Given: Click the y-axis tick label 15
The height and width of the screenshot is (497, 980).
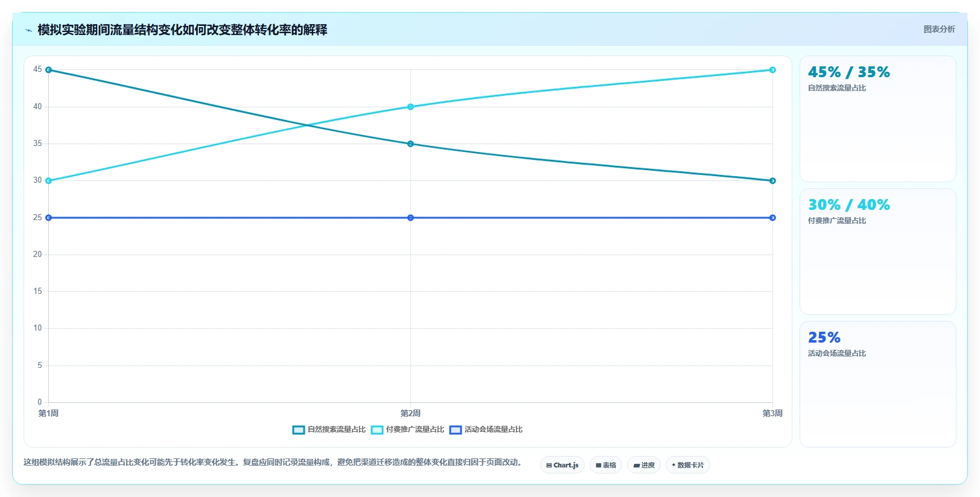Looking at the screenshot, I should (37, 291).
